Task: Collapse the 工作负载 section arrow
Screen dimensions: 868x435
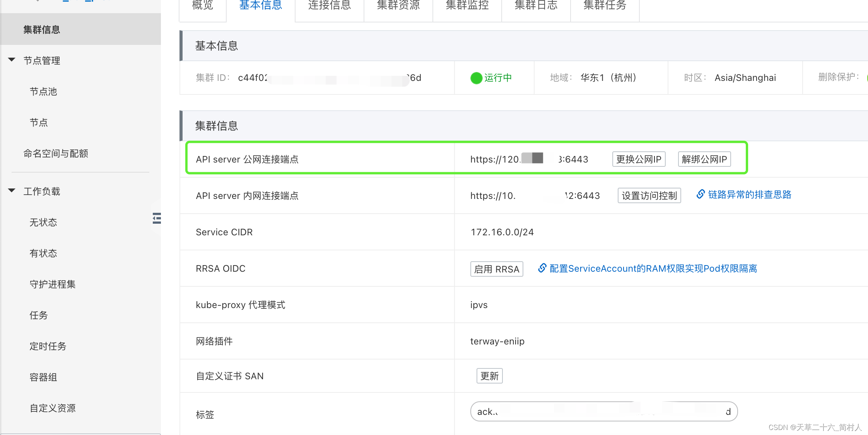Action: [x=12, y=190]
